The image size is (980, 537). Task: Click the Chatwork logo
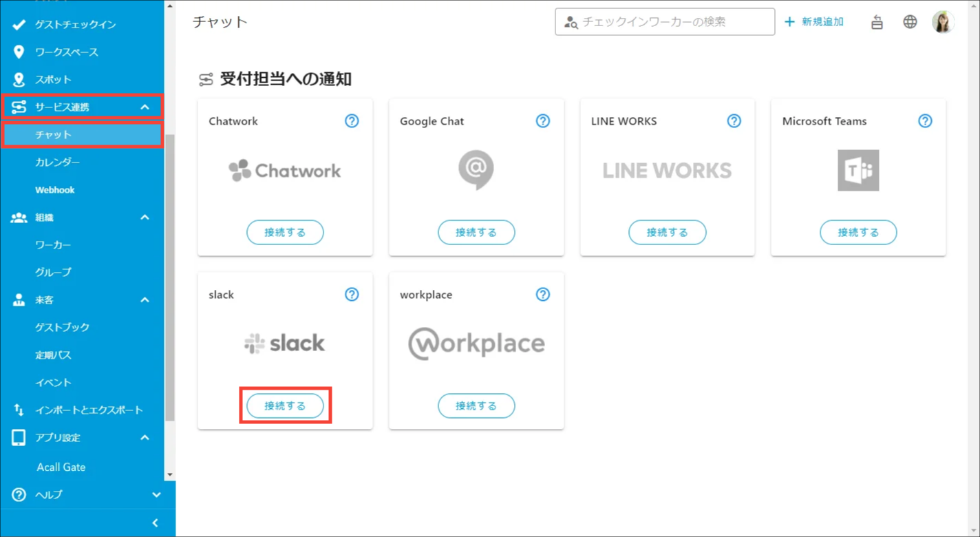point(285,171)
